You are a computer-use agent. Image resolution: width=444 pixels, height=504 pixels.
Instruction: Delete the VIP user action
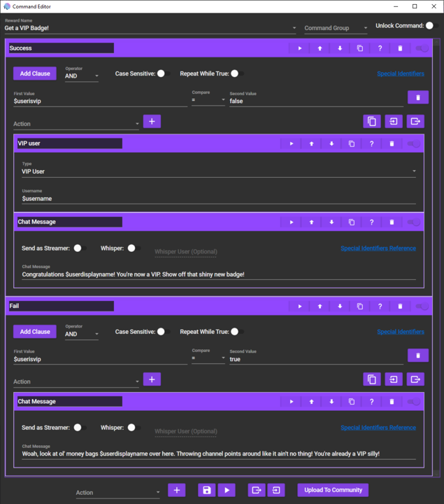[x=392, y=143]
